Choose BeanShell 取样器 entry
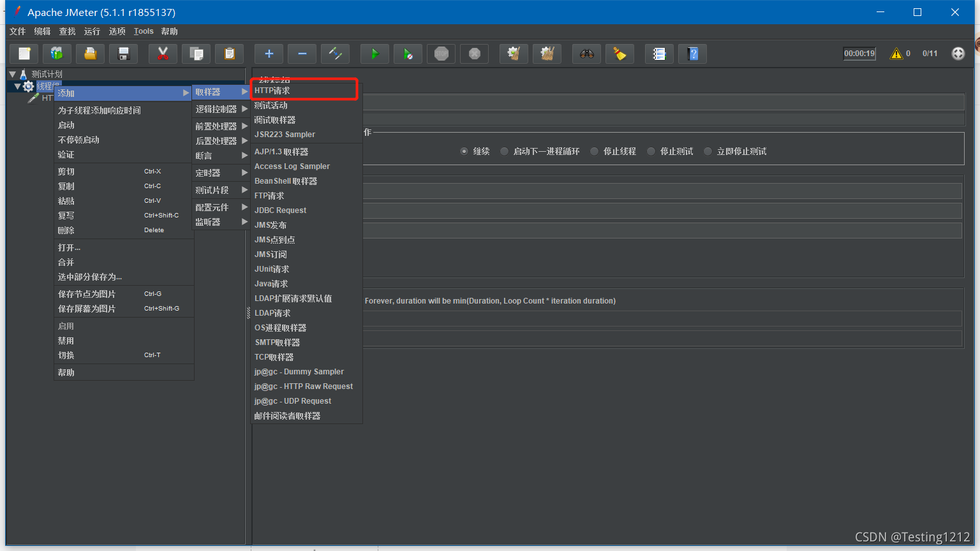 coord(306,181)
